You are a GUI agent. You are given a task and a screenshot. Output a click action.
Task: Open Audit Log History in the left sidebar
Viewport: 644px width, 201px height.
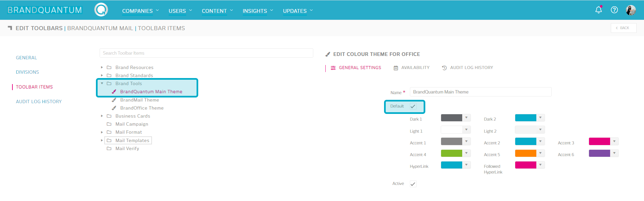click(39, 102)
